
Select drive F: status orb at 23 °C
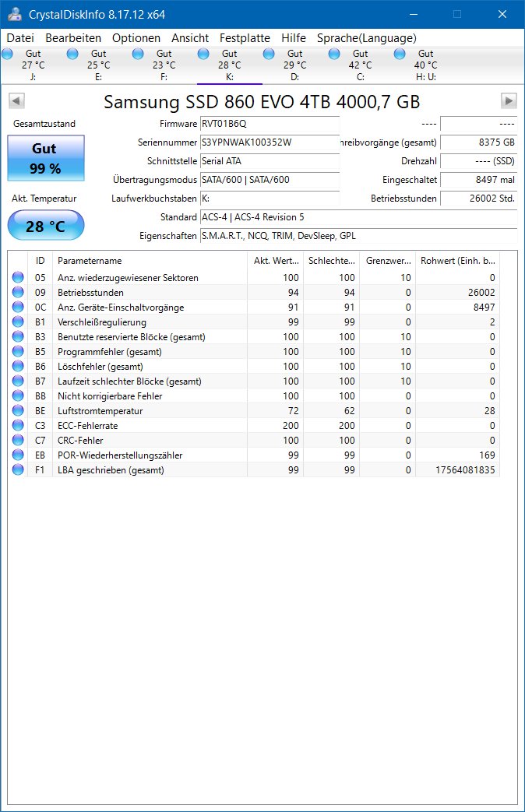(138, 54)
